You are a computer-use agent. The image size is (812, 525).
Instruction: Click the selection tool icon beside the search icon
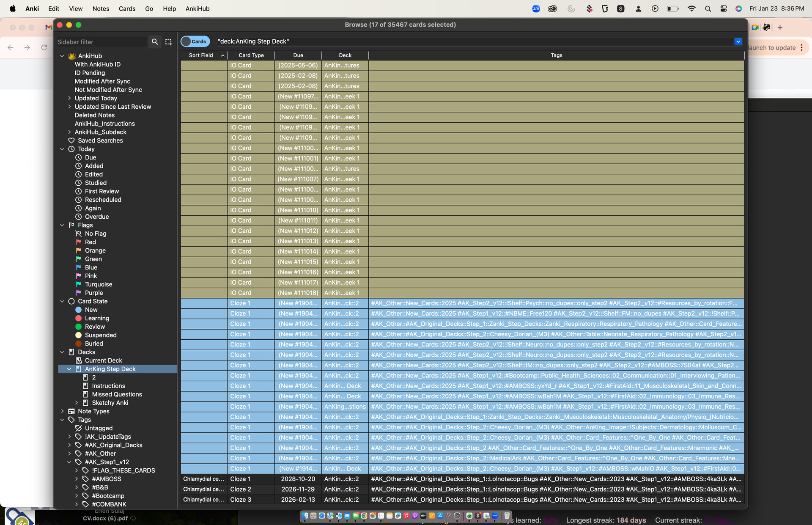pos(169,41)
